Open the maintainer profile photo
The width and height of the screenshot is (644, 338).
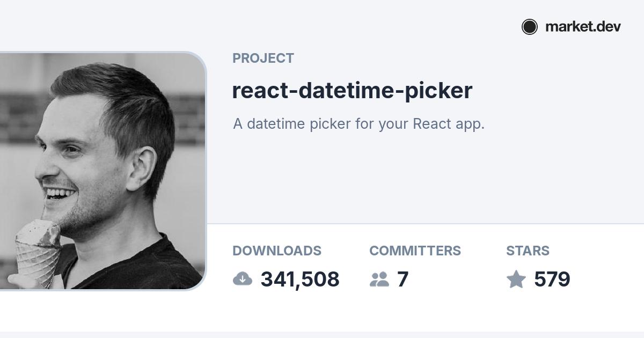click(x=102, y=171)
